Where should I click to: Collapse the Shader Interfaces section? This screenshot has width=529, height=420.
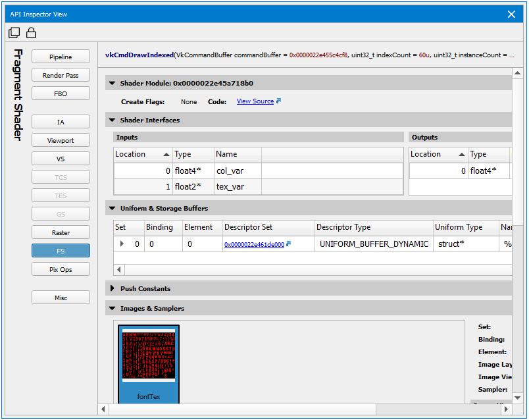112,120
